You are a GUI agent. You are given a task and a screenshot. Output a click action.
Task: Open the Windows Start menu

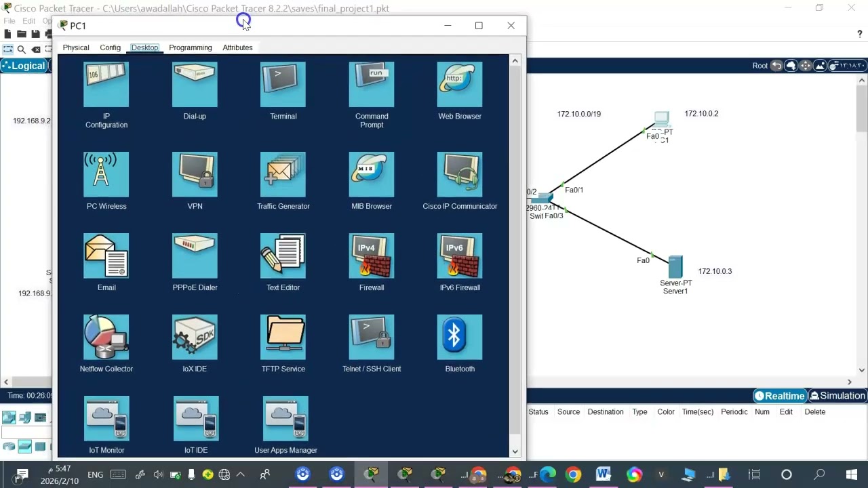(x=852, y=474)
